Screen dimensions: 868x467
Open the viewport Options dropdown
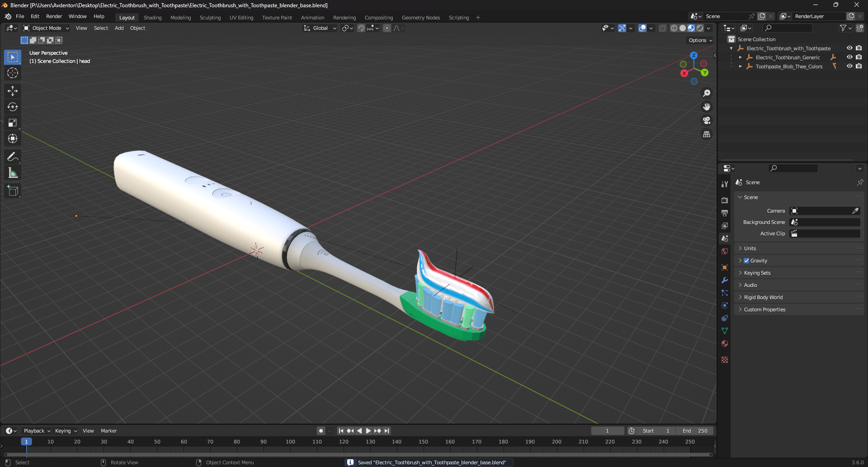click(x=700, y=40)
